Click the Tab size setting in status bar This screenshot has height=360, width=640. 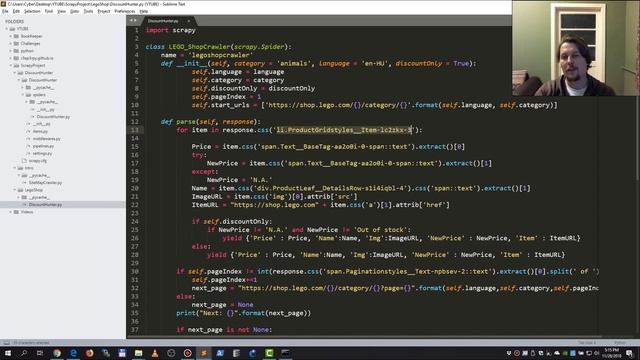pos(587,343)
